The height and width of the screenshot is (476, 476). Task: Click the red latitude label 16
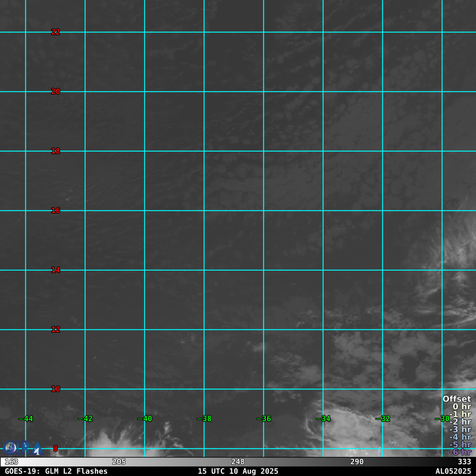coord(55,211)
